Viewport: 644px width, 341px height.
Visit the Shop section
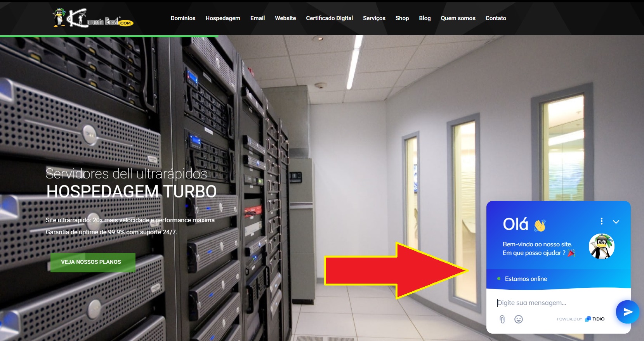click(402, 18)
